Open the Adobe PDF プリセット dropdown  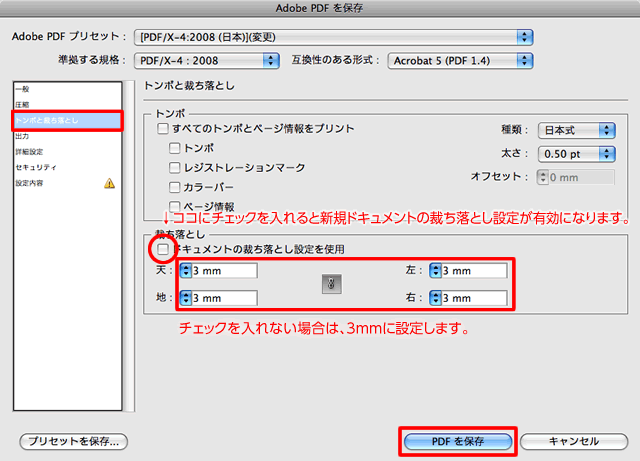click(x=333, y=37)
